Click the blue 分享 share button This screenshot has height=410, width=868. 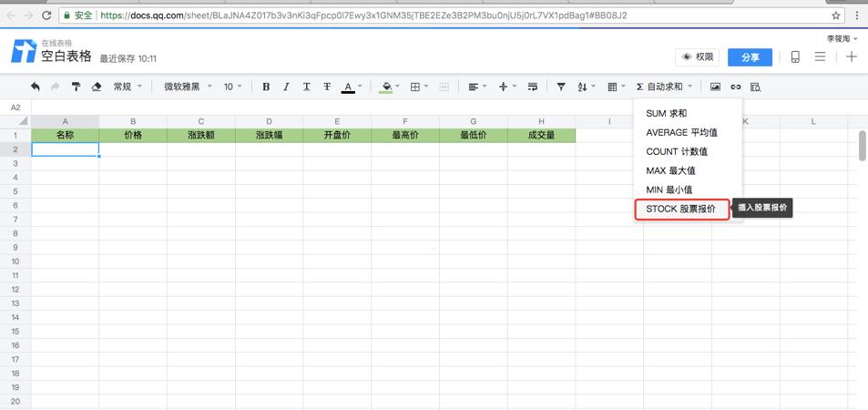click(750, 57)
